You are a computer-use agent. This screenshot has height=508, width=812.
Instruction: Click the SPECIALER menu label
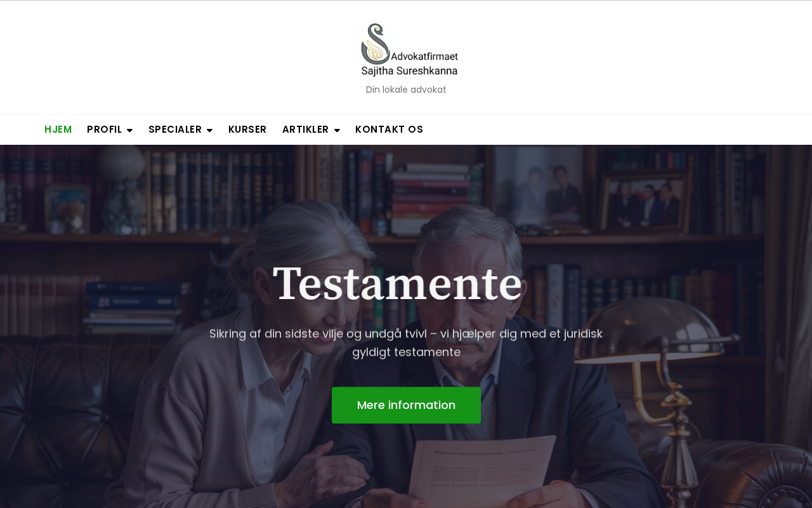point(175,130)
